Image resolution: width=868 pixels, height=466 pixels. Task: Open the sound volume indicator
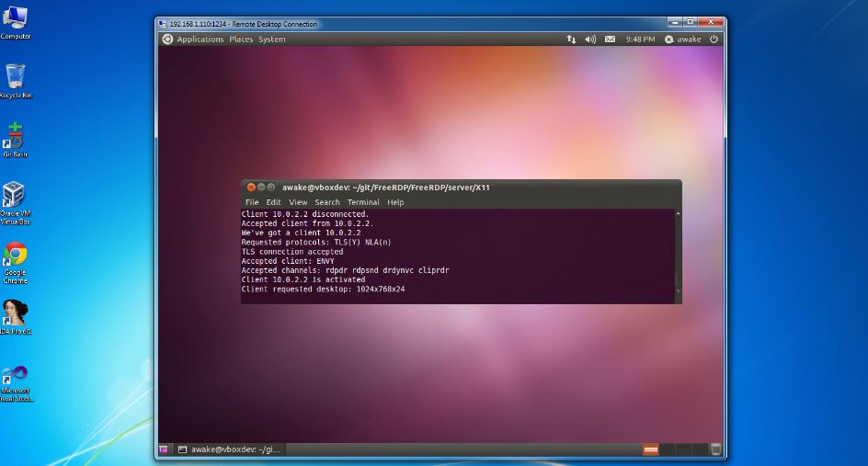pyautogui.click(x=590, y=40)
